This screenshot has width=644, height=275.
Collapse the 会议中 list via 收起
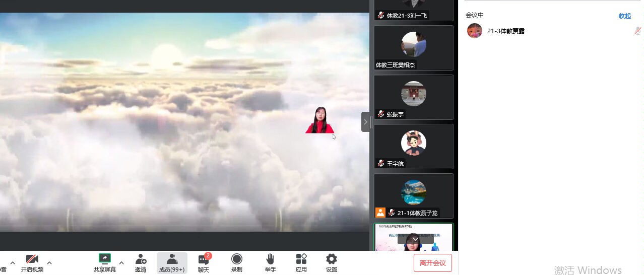pyautogui.click(x=624, y=16)
